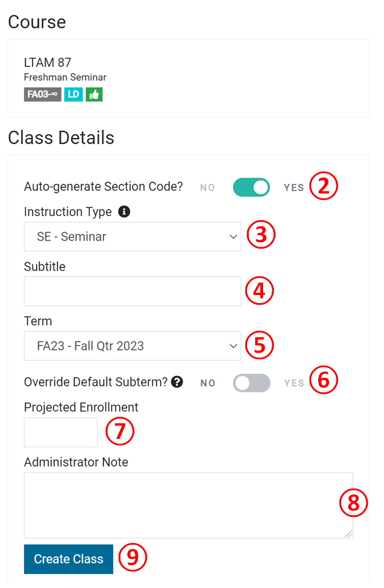This screenshot has height=588, width=384.
Task: Click the YES label for Auto-generate Section Code
Action: [294, 187]
